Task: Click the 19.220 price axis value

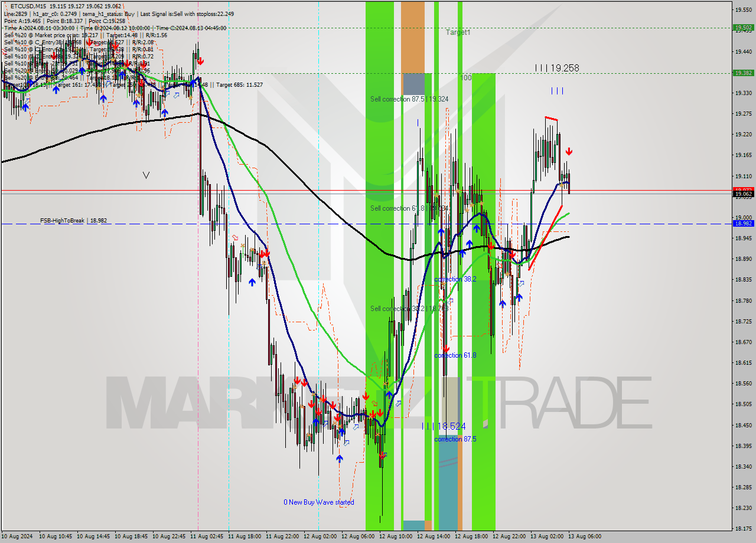Action: 743,135
